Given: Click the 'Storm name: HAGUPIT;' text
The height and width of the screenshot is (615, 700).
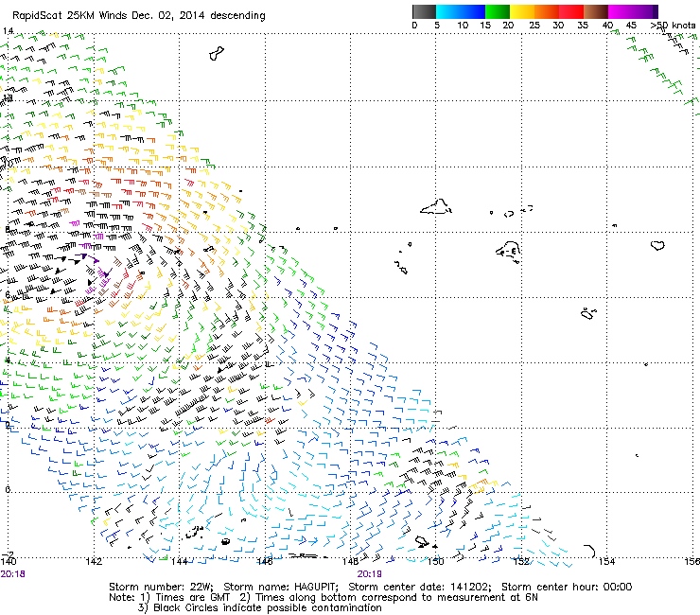Looking at the screenshot, I should pos(281,587).
